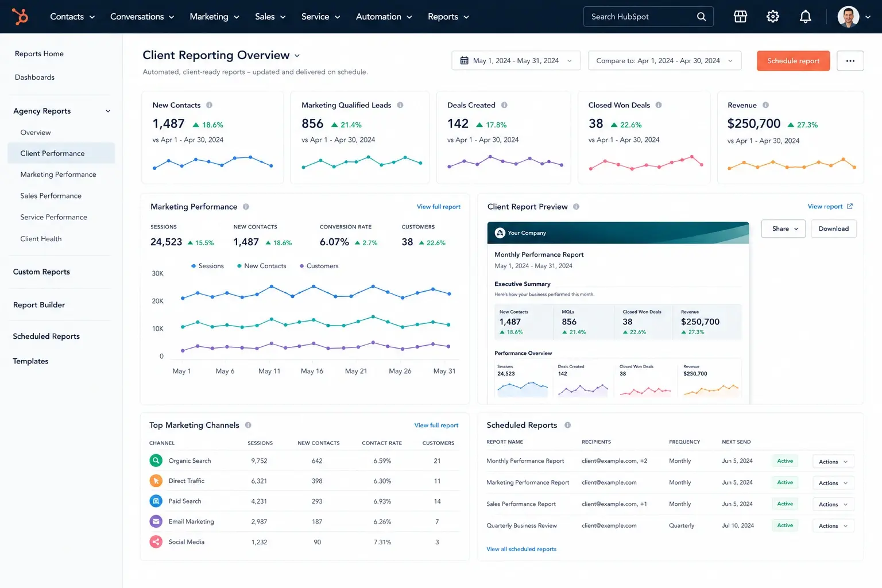Open View full report for Top Marketing Channels
882x588 pixels.
436,425
